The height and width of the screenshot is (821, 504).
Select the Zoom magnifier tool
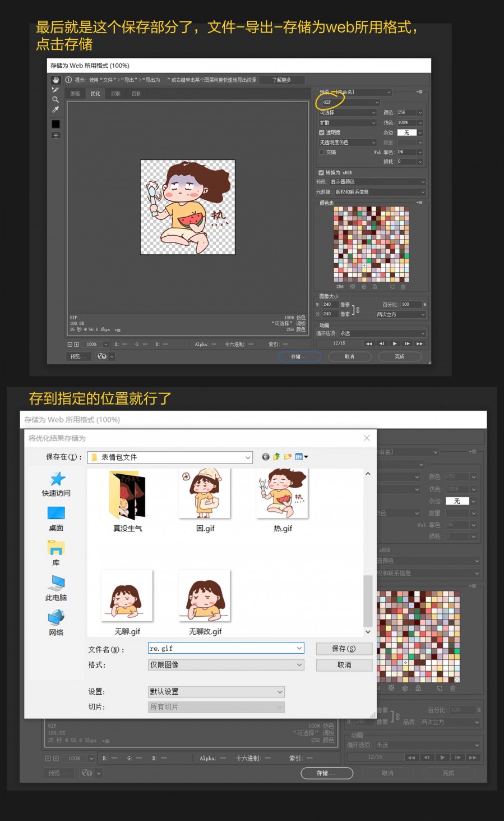(x=56, y=99)
